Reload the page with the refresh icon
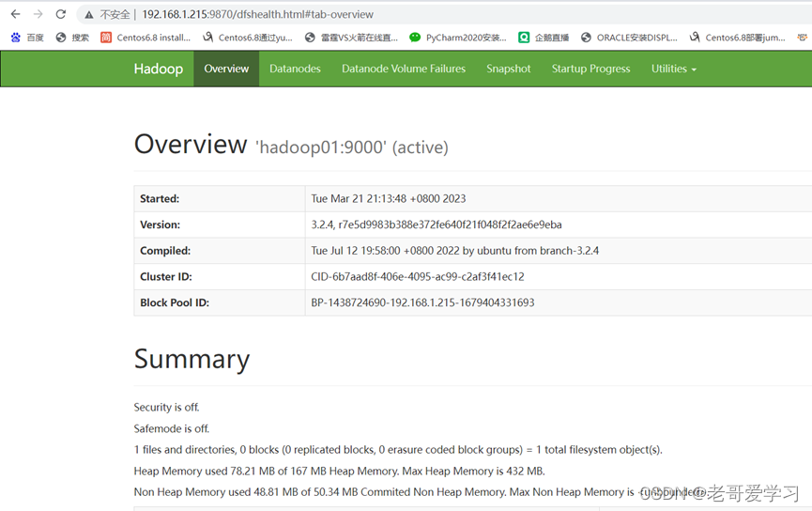 point(61,14)
